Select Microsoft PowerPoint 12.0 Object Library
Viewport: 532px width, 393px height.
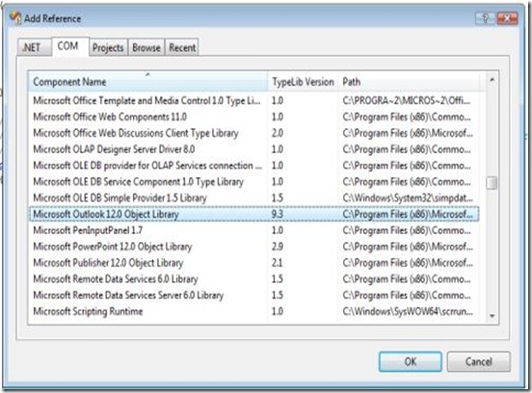pyautogui.click(x=253, y=247)
